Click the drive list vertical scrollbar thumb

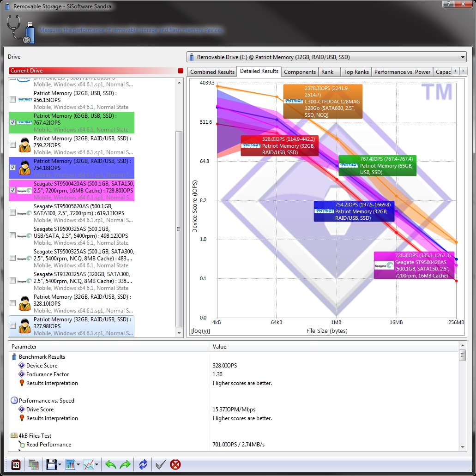pos(179,229)
